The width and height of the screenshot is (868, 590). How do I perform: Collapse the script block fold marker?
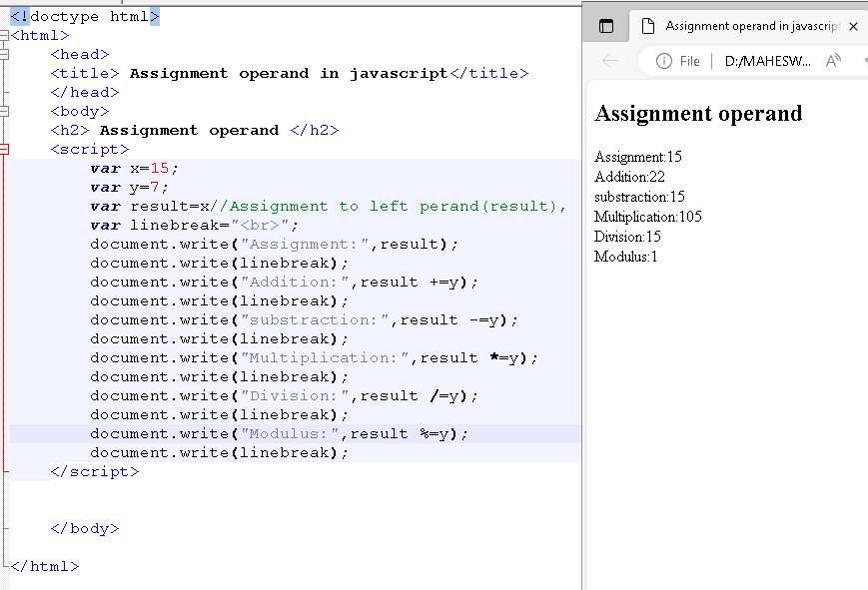click(4, 150)
